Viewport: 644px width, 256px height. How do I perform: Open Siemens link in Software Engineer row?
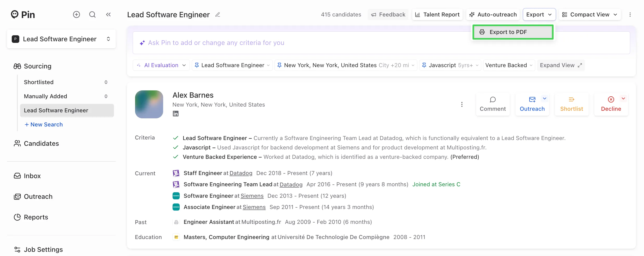tap(252, 196)
